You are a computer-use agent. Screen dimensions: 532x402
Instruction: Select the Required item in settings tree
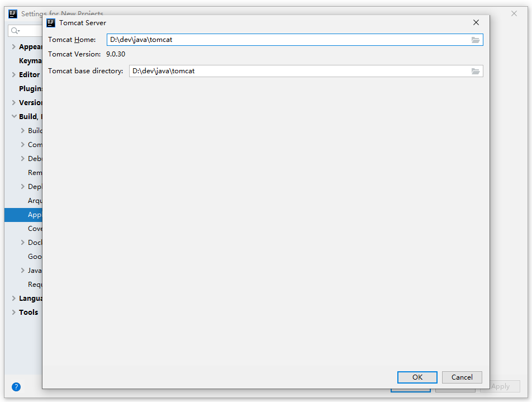[35, 285]
